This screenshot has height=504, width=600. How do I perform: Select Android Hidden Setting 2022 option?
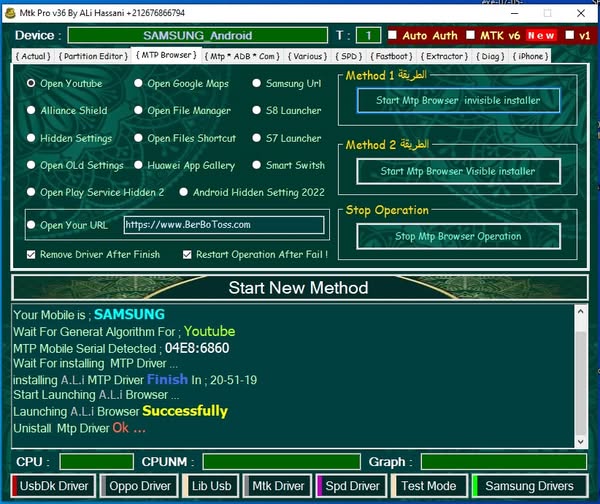(x=185, y=193)
